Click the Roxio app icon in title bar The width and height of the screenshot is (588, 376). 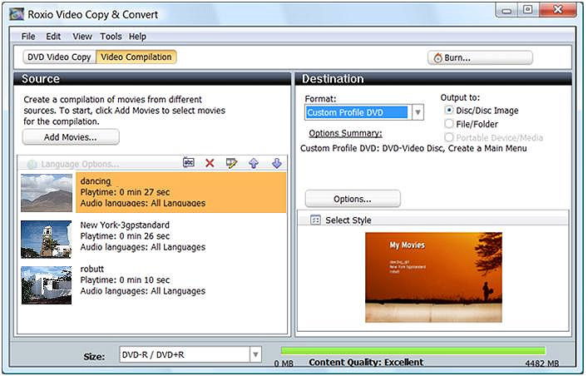point(15,12)
